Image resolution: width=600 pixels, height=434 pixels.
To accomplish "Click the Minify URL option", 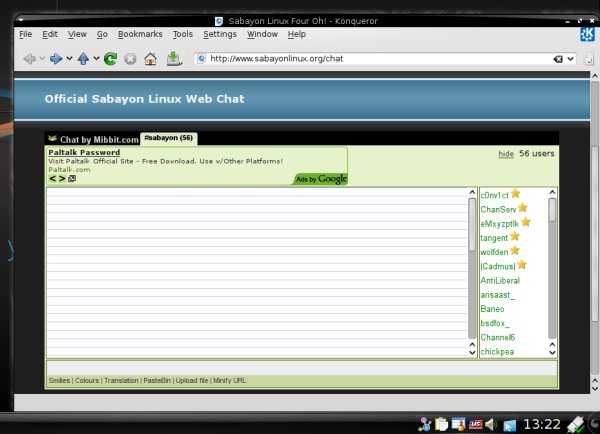I will click(229, 380).
